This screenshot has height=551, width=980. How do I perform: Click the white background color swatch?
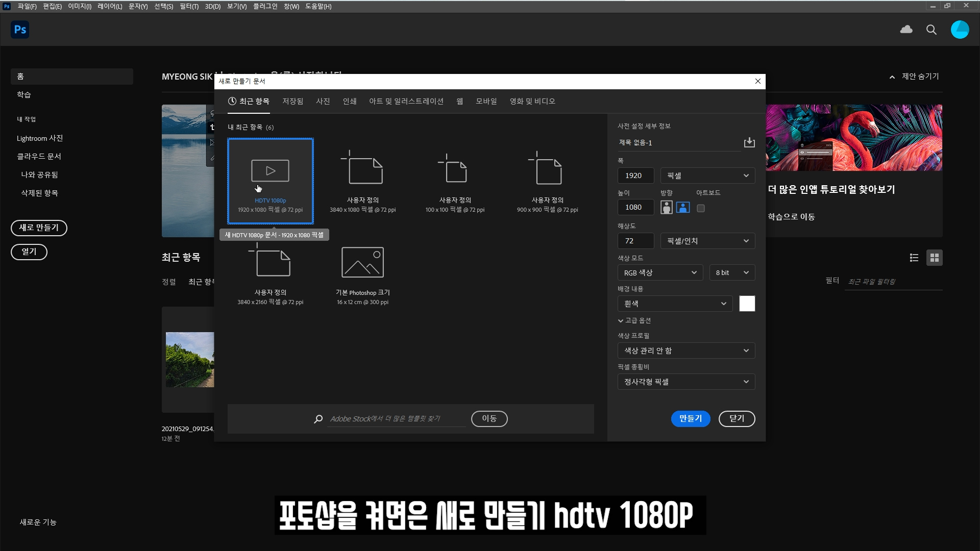tap(747, 304)
